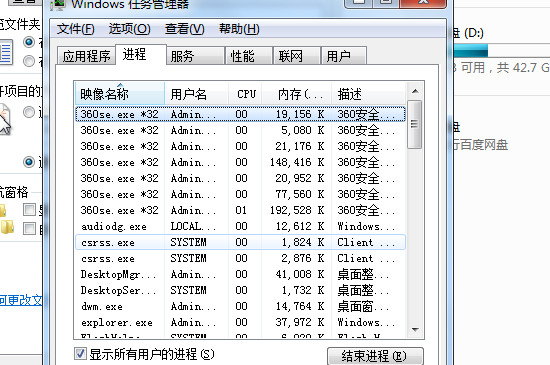550x365 pixels.
Task: Click the 1,732 K memory value
Action: [303, 290]
